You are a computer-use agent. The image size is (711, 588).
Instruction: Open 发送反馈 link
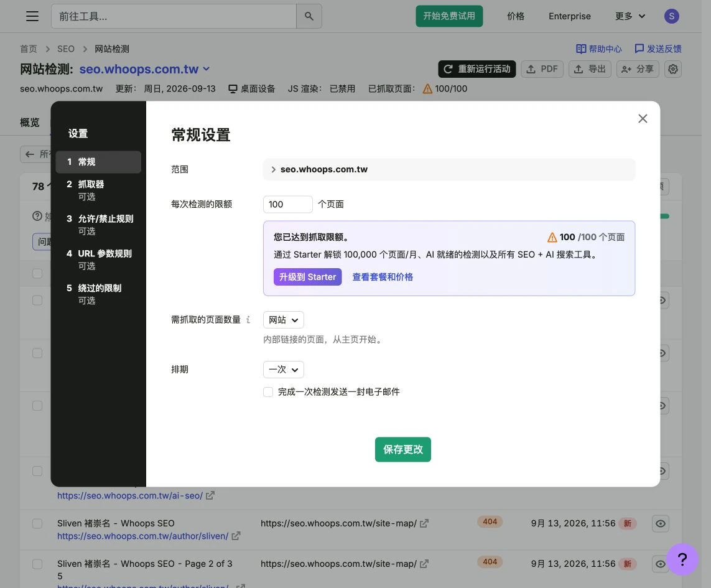click(x=658, y=49)
